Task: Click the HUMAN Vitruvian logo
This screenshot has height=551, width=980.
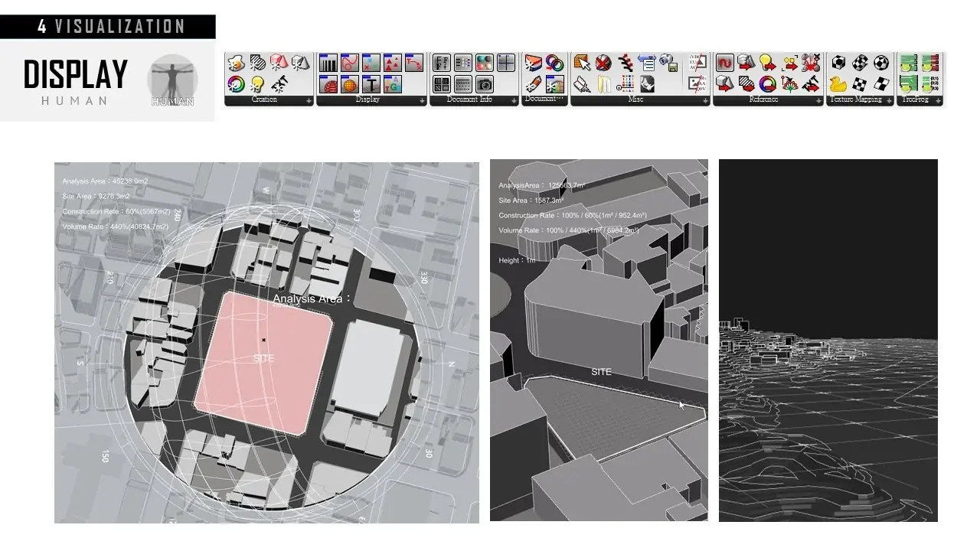Action: [x=172, y=80]
